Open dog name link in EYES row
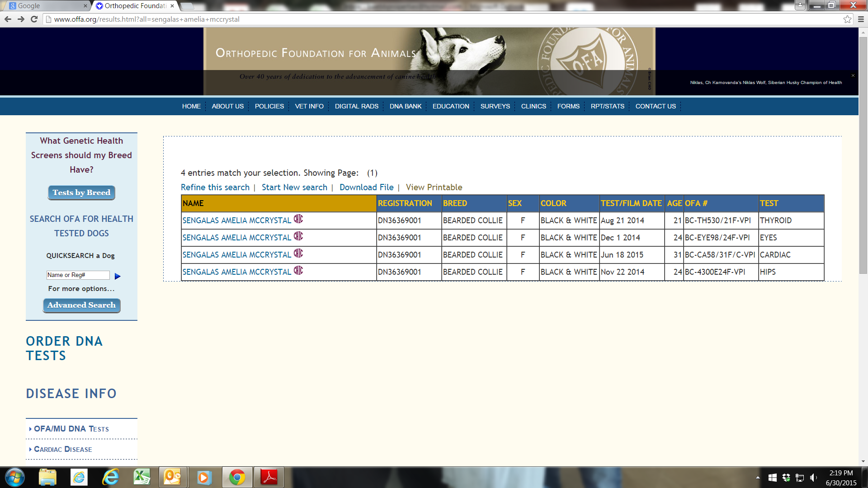This screenshot has width=868, height=488. 237,238
